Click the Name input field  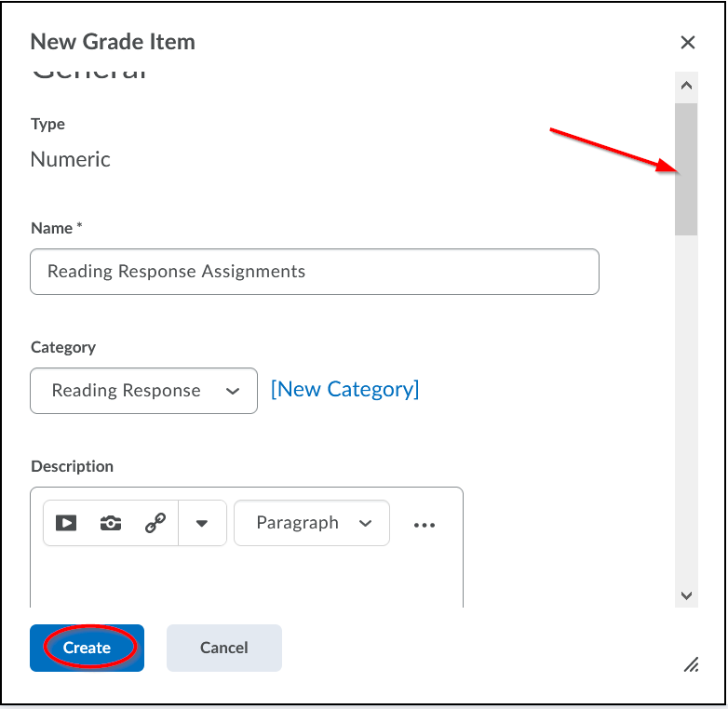[x=315, y=272]
